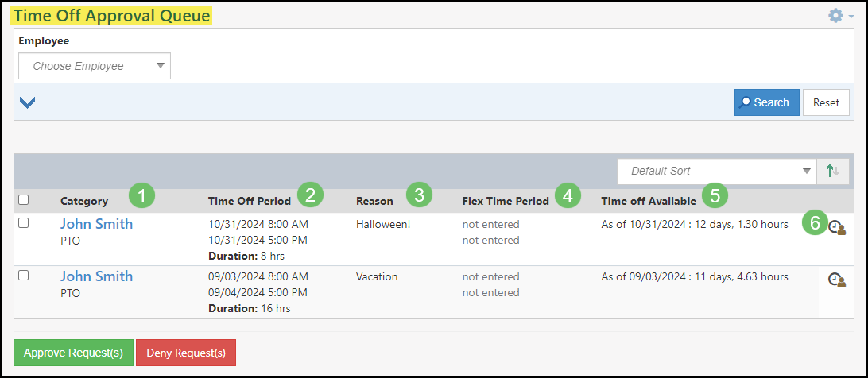Tick the select-all checkbox in the header

coord(24,200)
